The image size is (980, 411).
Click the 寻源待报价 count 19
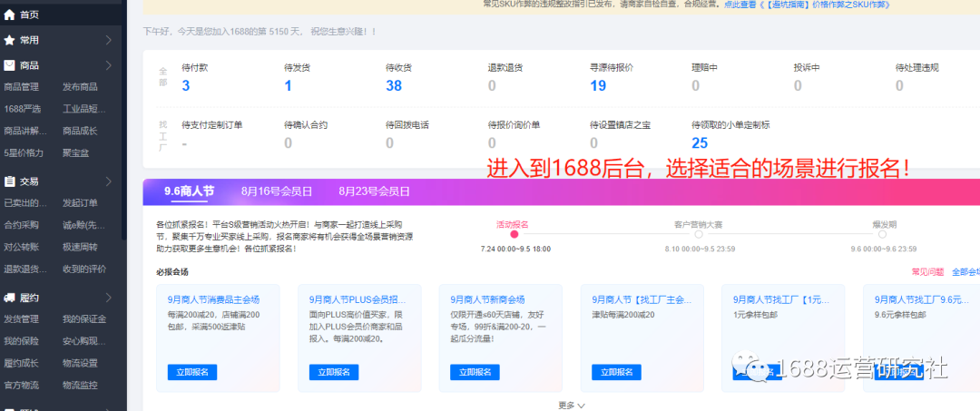[x=598, y=86]
